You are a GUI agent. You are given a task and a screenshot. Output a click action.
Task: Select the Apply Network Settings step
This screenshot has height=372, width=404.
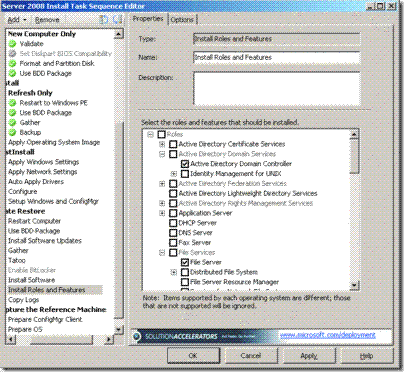tap(43, 172)
